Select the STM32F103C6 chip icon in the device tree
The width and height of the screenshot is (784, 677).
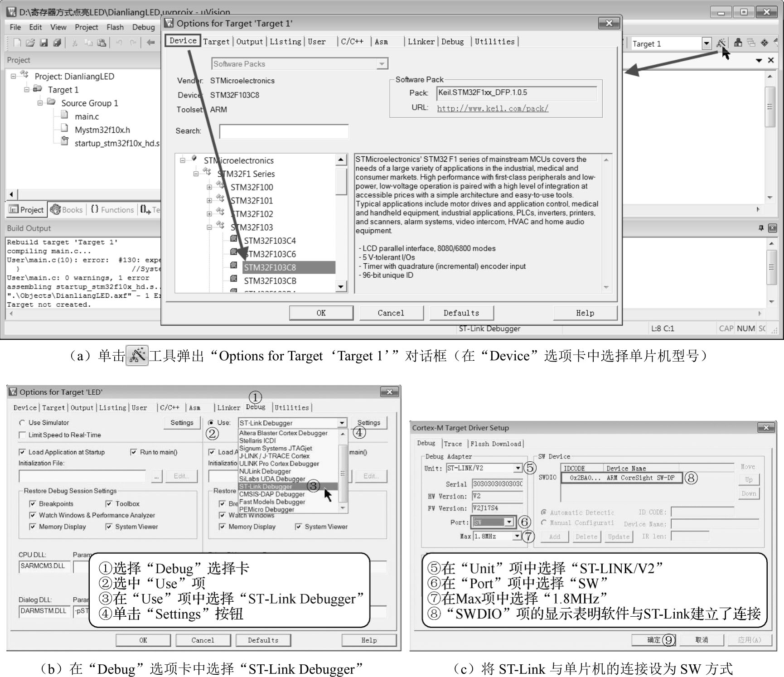click(234, 252)
